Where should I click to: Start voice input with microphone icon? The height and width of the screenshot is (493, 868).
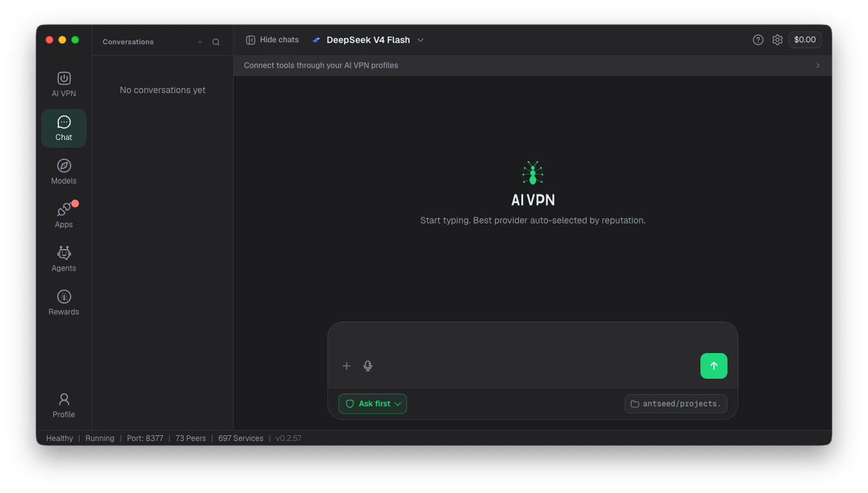[368, 366]
